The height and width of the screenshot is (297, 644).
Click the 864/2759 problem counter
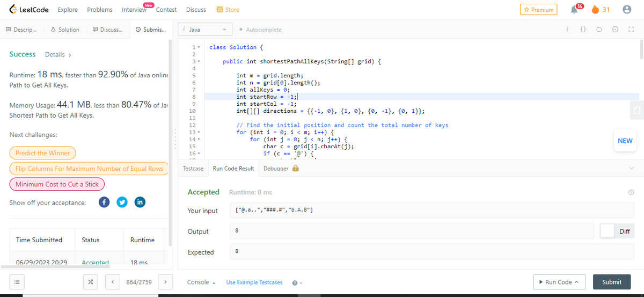point(139,282)
